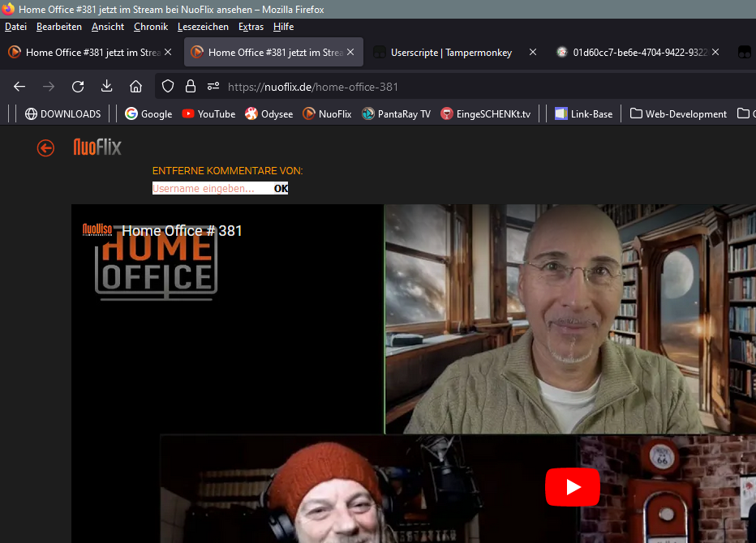Click the browser Back arrow button
756x543 pixels.
pyautogui.click(x=19, y=87)
